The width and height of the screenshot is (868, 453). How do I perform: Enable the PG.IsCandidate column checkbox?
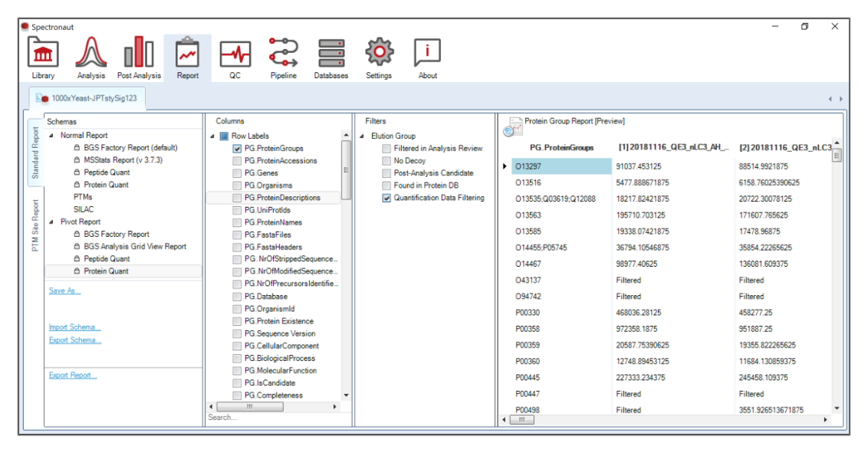[237, 382]
